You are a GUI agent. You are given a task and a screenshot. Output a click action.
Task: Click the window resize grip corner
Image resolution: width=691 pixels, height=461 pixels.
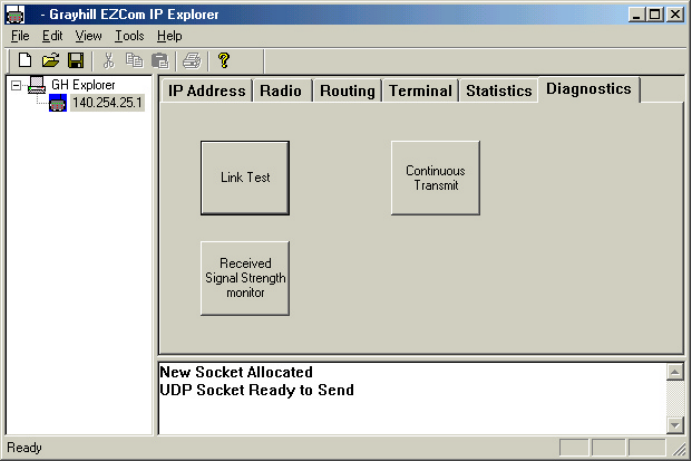coord(679,449)
